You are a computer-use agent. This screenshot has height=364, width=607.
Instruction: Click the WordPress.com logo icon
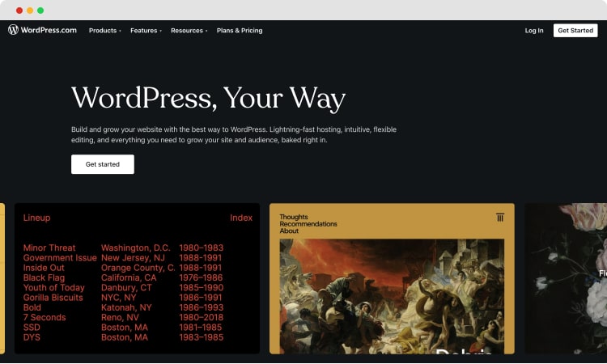[x=13, y=30]
